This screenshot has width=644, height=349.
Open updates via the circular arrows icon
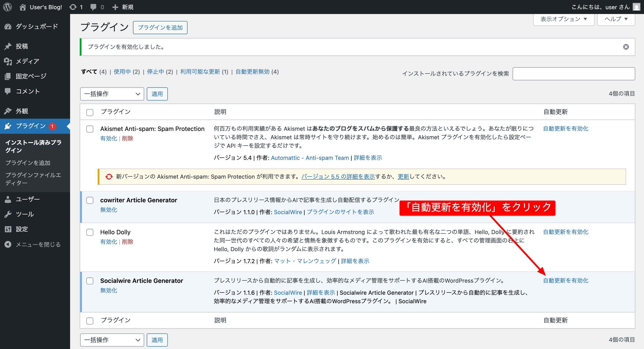pyautogui.click(x=73, y=7)
